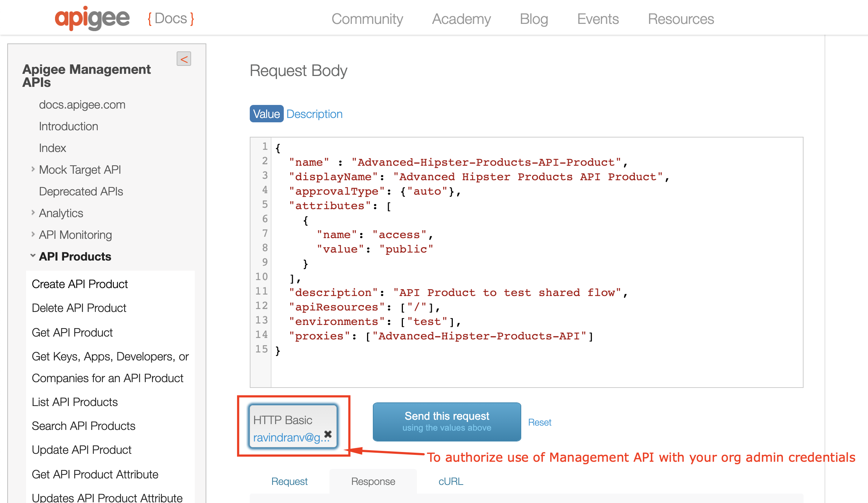This screenshot has width=868, height=503.
Task: Open the Index page
Action: coord(52,148)
